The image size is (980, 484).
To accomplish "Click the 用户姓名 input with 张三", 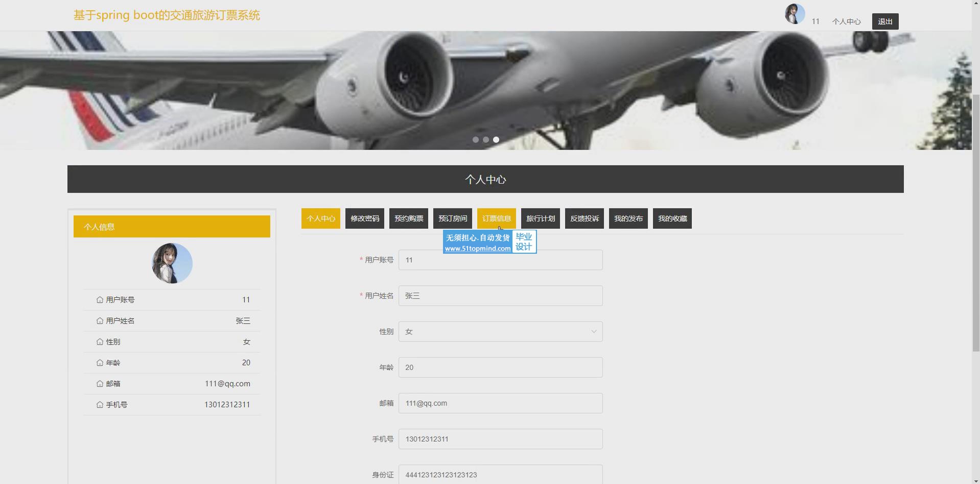I will [x=501, y=296].
